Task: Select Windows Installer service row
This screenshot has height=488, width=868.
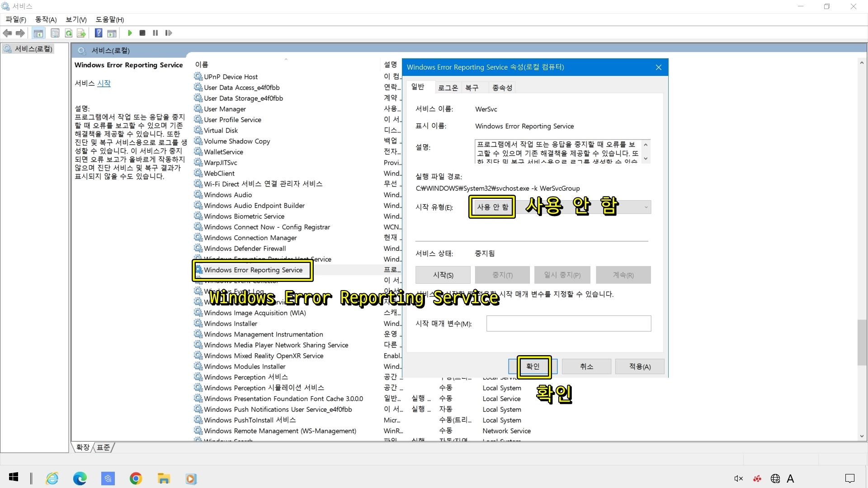Action: click(231, 324)
